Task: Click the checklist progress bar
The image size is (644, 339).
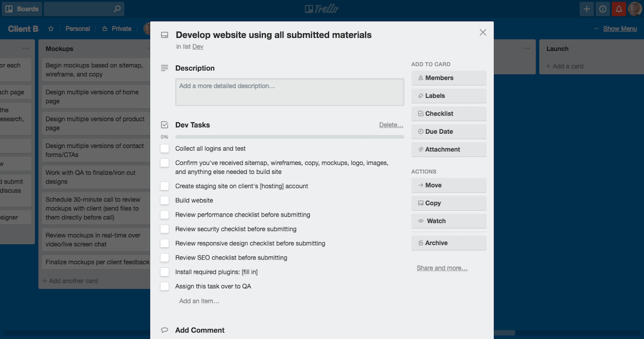Action: click(x=290, y=137)
